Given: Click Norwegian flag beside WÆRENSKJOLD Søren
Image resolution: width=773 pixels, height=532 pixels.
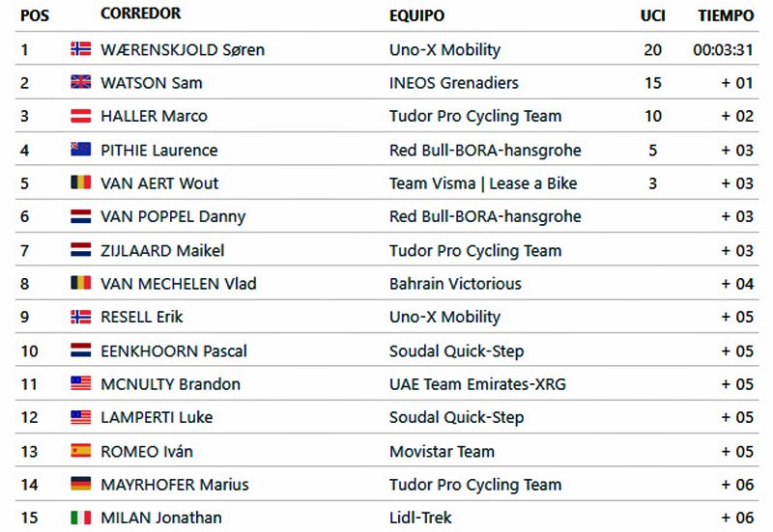Looking at the screenshot, I should click(81, 49).
